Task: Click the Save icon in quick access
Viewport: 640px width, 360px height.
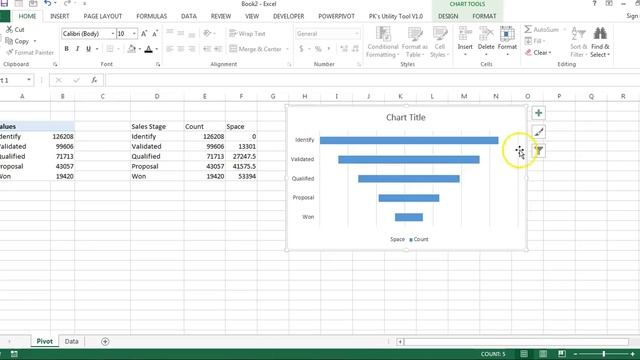Action: click(4, 4)
